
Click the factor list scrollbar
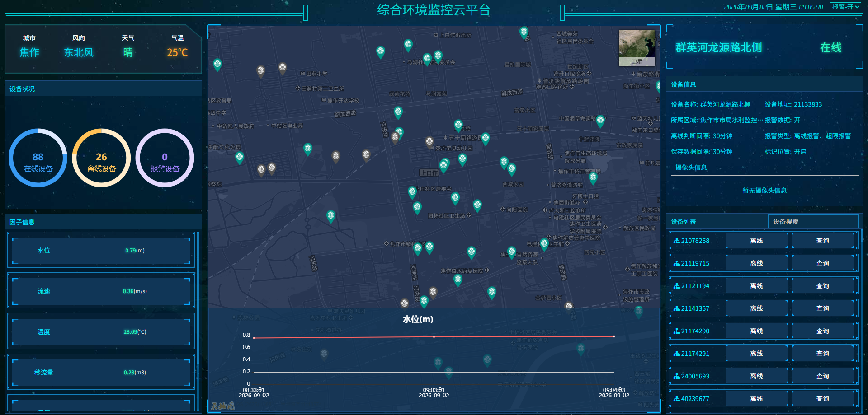tap(198, 298)
